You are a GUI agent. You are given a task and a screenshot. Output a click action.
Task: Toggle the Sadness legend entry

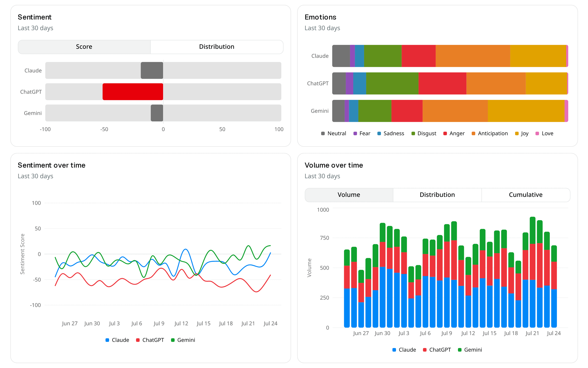pos(390,133)
